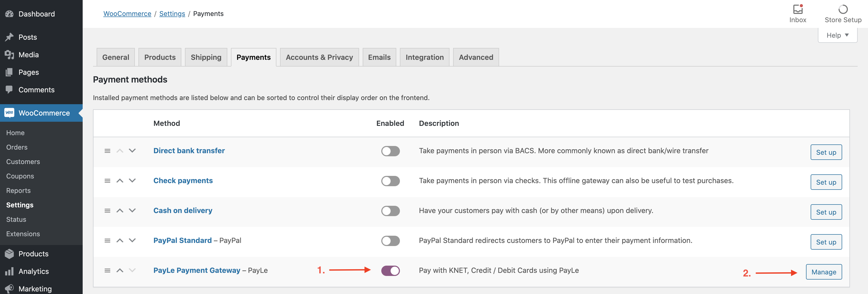Click Set up for Check payments
The image size is (868, 294).
click(x=826, y=182)
